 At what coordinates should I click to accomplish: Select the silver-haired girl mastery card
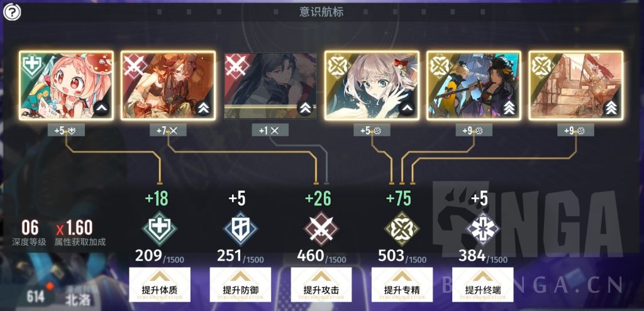pyautogui.click(x=372, y=85)
